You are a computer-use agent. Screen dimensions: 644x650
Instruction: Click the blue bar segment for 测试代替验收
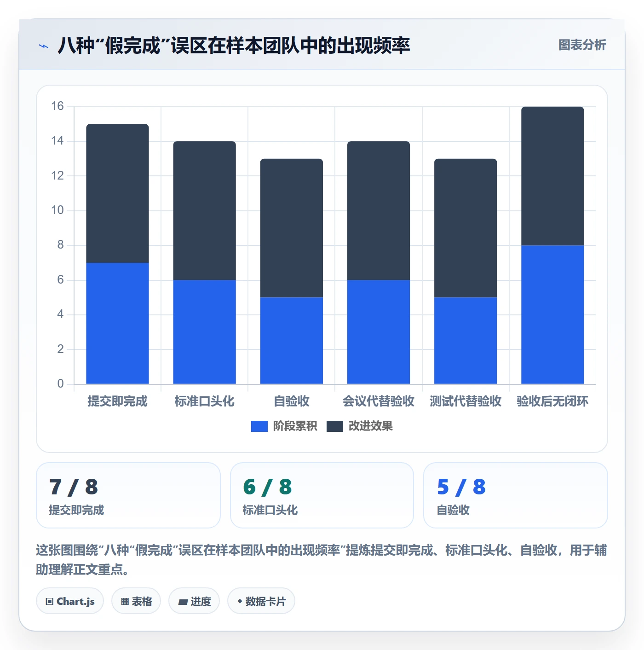pyautogui.click(x=466, y=341)
